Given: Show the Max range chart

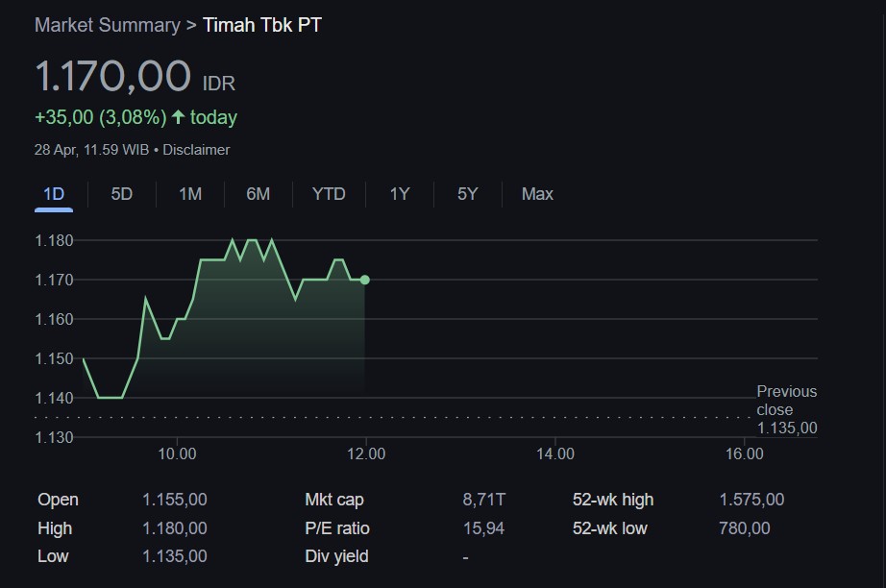Looking at the screenshot, I should pos(537,194).
